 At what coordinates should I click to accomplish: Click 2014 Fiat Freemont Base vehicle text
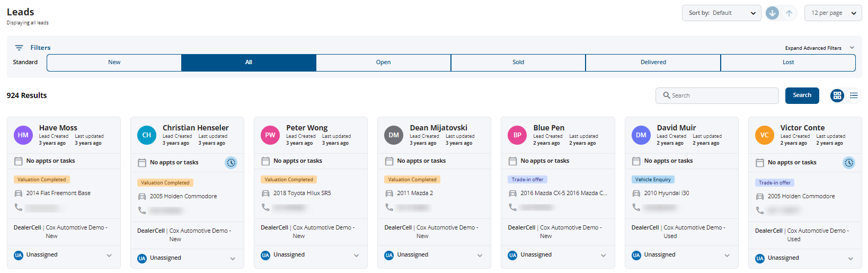[x=58, y=193]
